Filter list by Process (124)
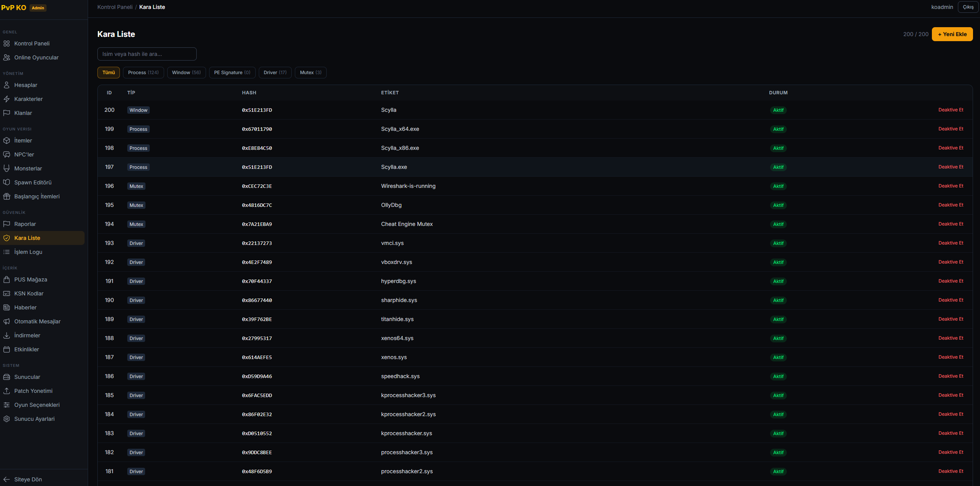This screenshot has height=486, width=980. click(144, 73)
